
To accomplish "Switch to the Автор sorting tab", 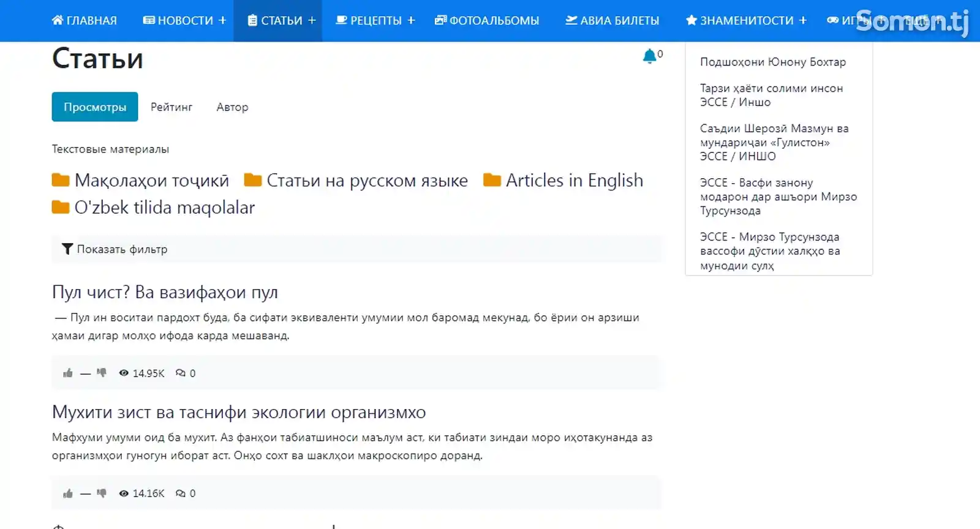I will click(232, 107).
